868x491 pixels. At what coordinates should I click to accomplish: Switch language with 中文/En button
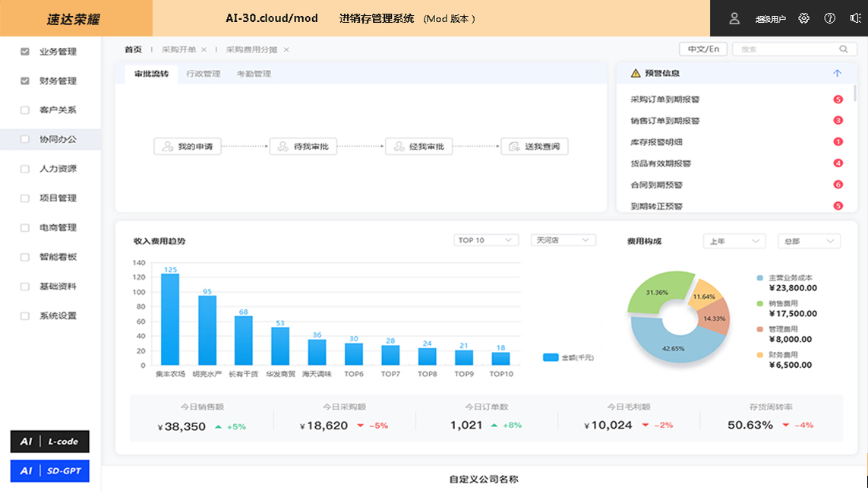(702, 49)
